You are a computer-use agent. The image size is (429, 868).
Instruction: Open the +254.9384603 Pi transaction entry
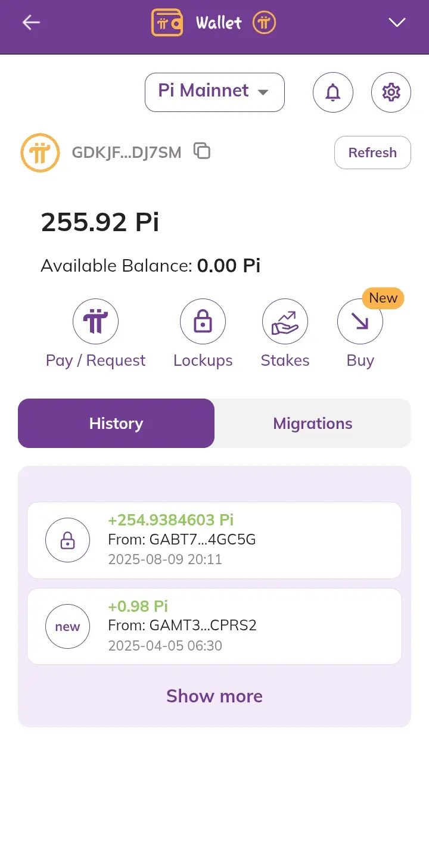[x=214, y=540]
